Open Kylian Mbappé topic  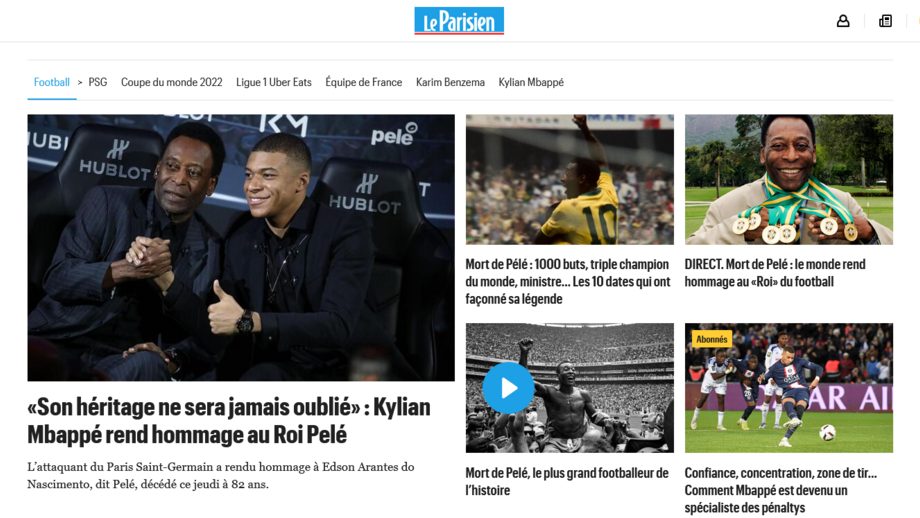[x=531, y=82]
